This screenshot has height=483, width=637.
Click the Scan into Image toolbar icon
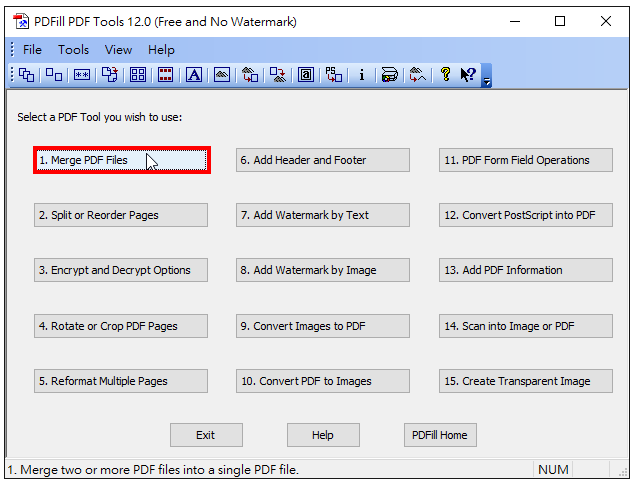tap(389, 75)
